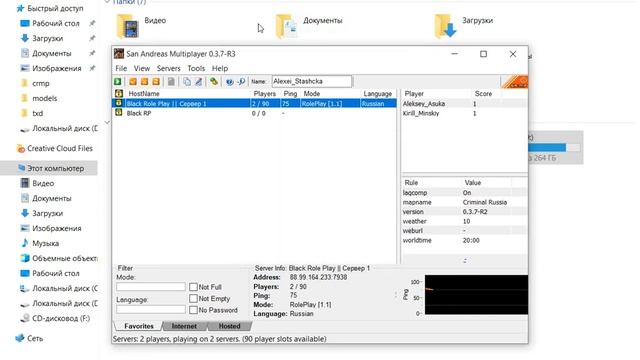Open the File menu
Image resolution: width=640 pixels, height=360 pixels.
click(x=121, y=68)
